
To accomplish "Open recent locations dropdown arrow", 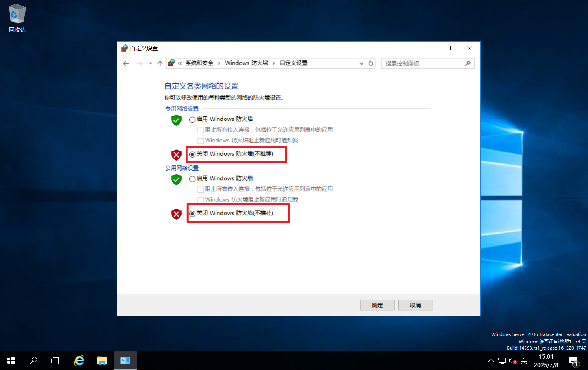I will click(150, 63).
